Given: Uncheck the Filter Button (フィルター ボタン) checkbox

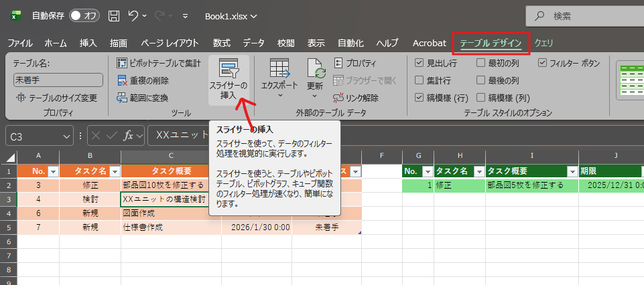Looking at the screenshot, I should click(543, 63).
